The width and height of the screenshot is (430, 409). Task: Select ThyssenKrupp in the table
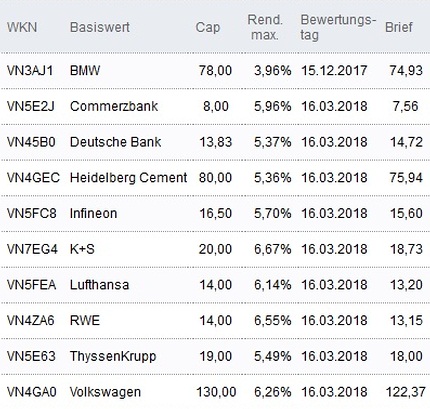point(113,356)
